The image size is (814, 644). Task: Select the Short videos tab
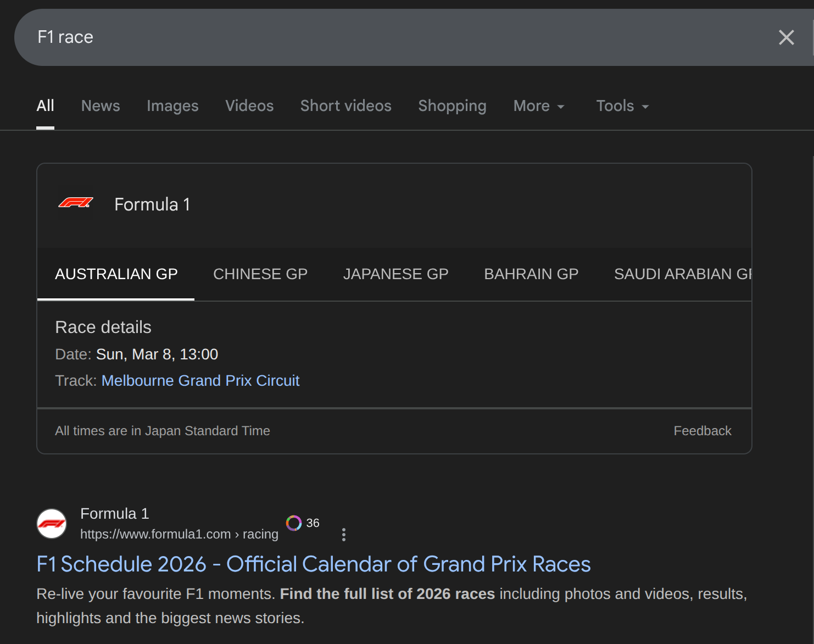coord(345,106)
